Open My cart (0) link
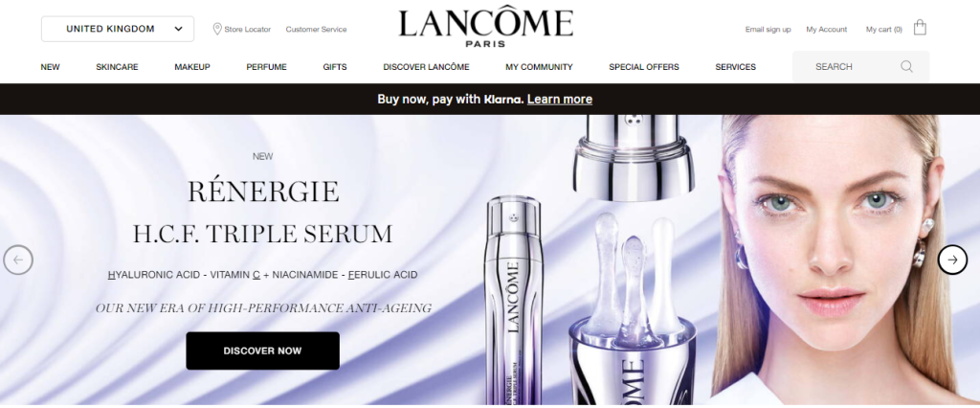This screenshot has width=980, height=408. [x=883, y=30]
